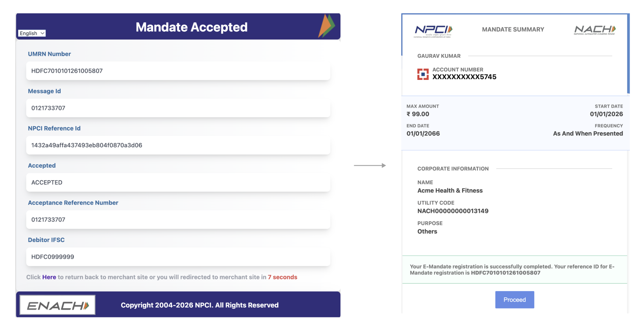Select the NPCI Reference Id field
The height and width of the screenshot is (330, 644).
[178, 145]
